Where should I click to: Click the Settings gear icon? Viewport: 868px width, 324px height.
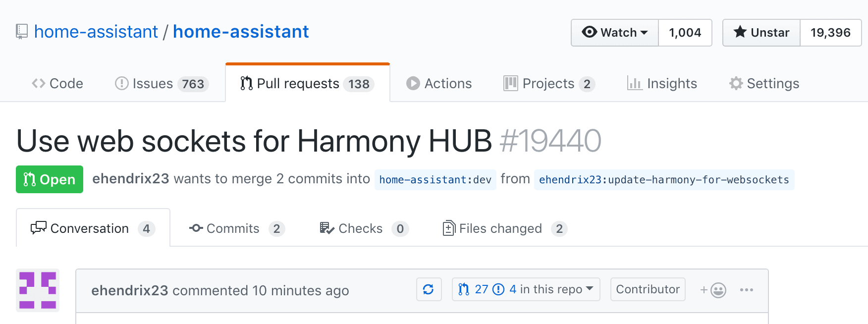point(736,83)
